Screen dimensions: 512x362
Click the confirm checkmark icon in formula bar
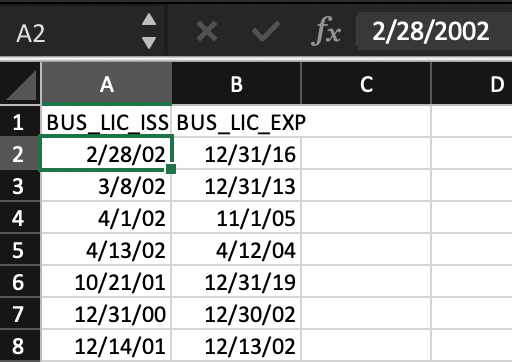[266, 31]
